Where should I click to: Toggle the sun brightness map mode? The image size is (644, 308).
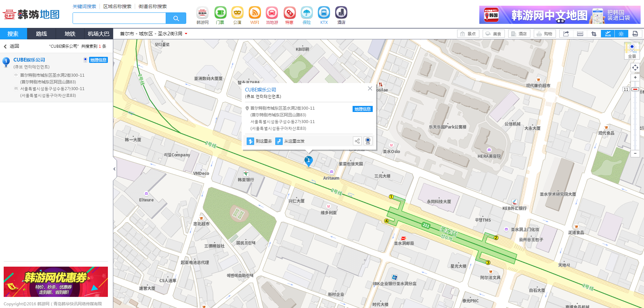click(621, 34)
